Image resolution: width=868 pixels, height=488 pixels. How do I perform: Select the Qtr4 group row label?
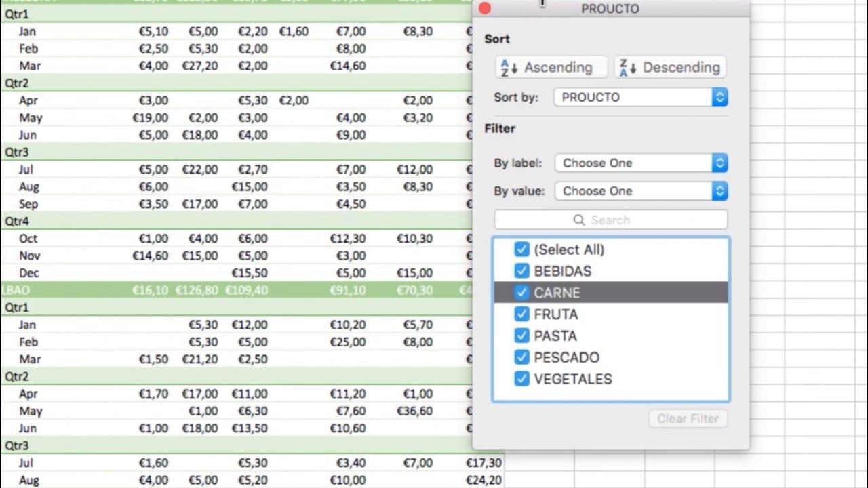[17, 221]
